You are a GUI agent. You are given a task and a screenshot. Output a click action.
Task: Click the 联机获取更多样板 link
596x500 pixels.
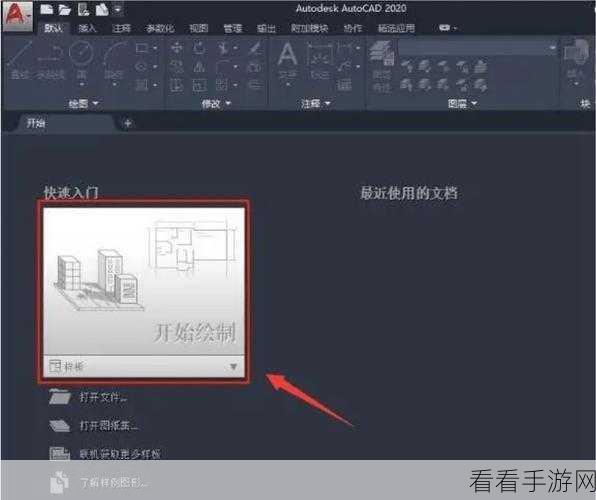(120, 454)
